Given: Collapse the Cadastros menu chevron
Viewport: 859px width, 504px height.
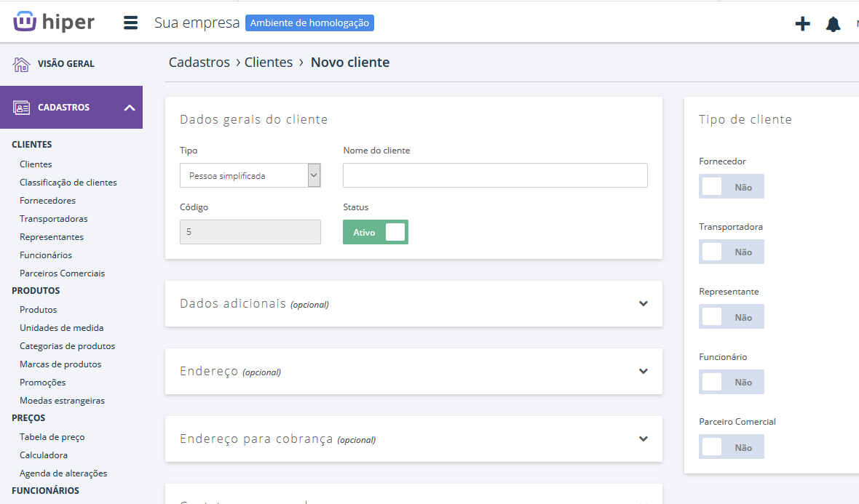Looking at the screenshot, I should [130, 108].
